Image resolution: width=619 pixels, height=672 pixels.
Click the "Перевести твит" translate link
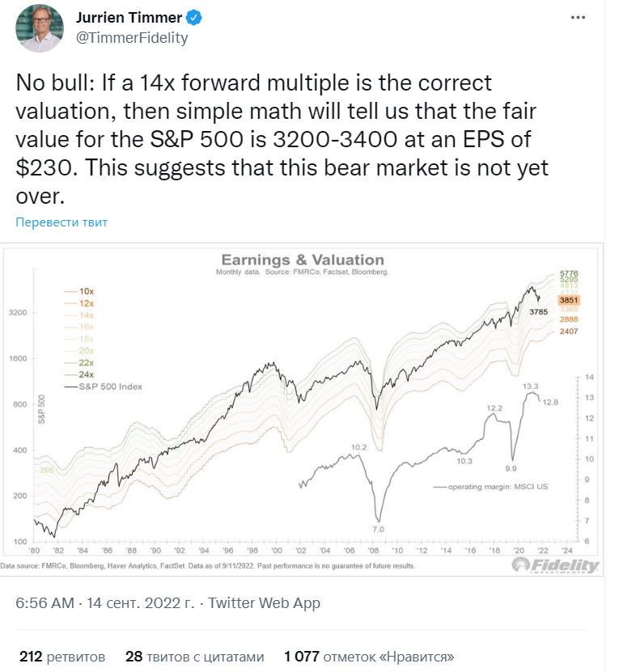[61, 222]
